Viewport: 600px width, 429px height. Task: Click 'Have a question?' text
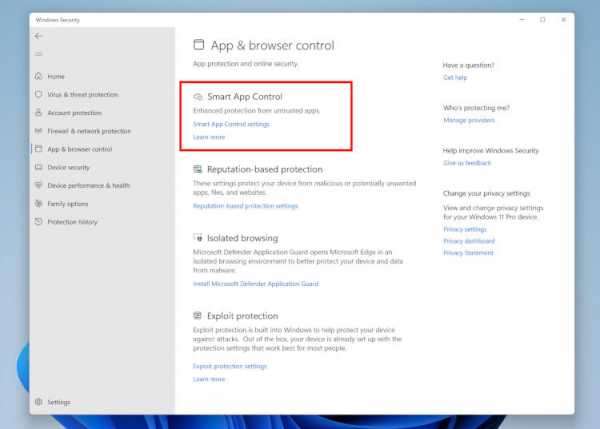pyautogui.click(x=468, y=65)
